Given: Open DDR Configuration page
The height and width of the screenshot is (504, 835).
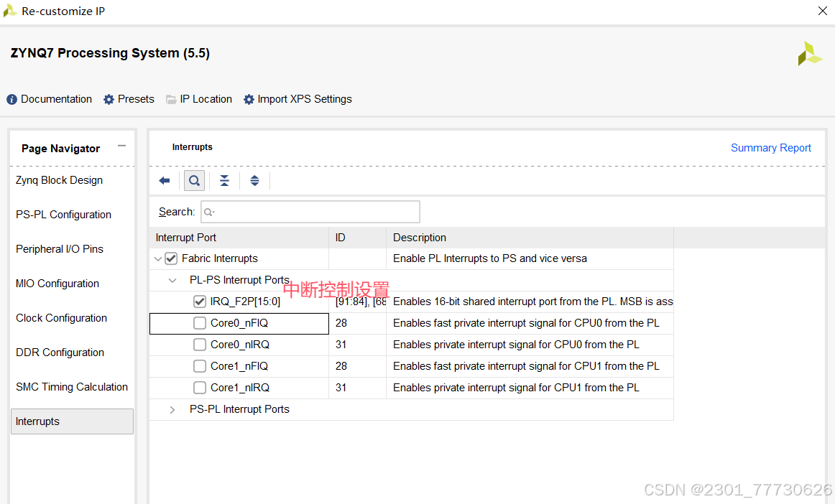Looking at the screenshot, I should pos(60,353).
